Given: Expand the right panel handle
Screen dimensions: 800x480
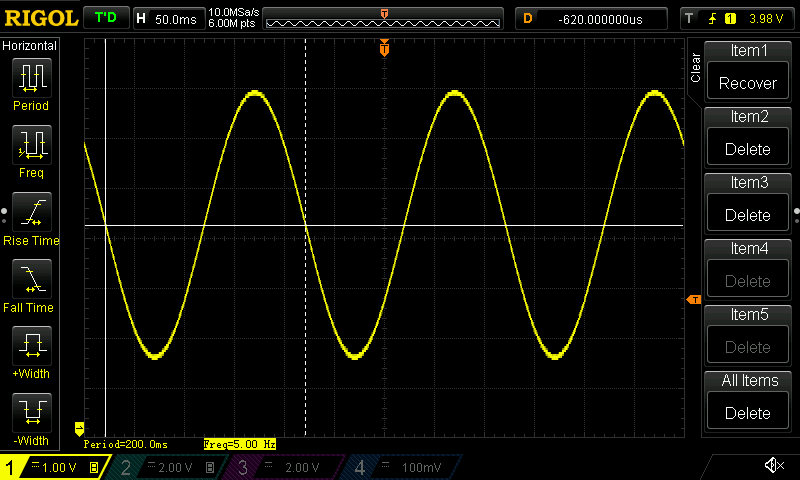Looking at the screenshot, I should point(796,212).
